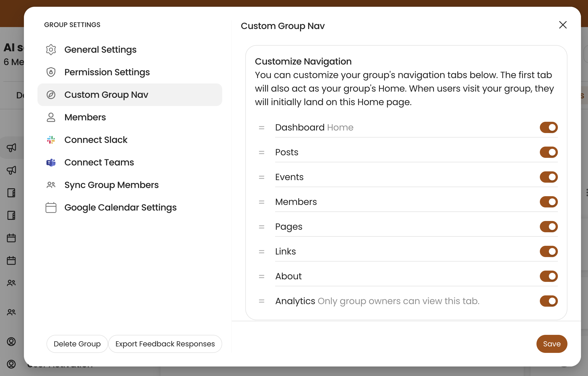The image size is (588, 376).
Task: Disable the Posts tab toggle
Action: pos(549,152)
